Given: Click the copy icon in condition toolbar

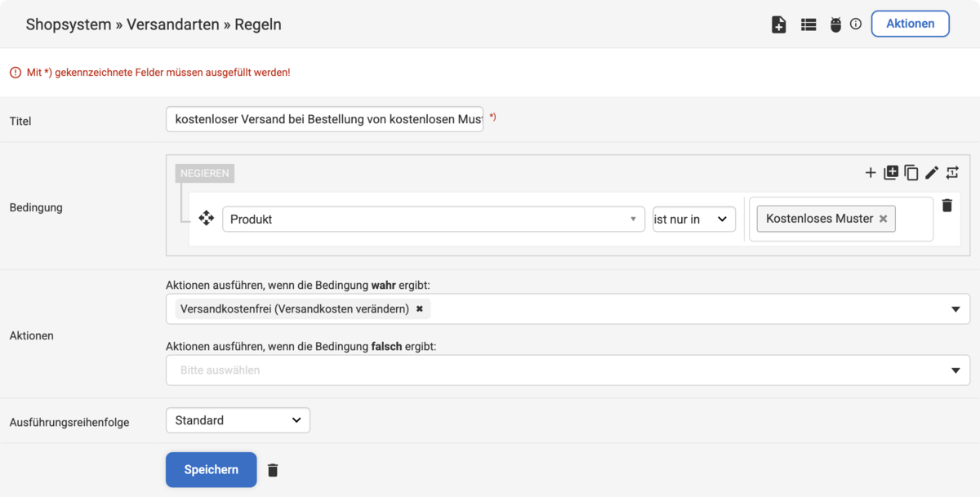Looking at the screenshot, I should 911,172.
